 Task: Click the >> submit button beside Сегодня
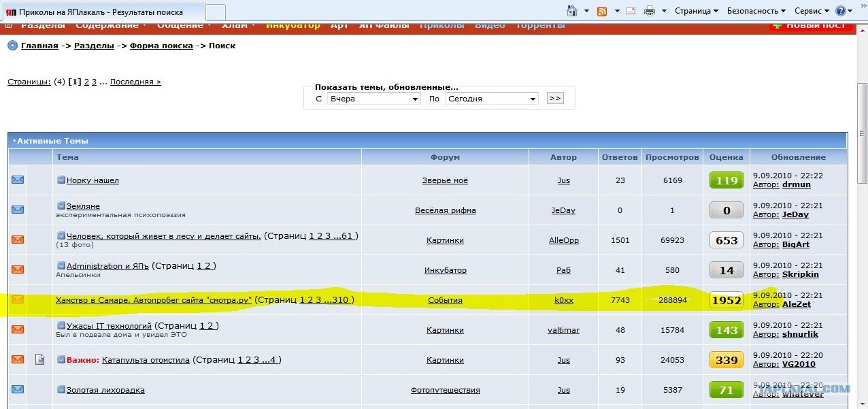pyautogui.click(x=554, y=99)
